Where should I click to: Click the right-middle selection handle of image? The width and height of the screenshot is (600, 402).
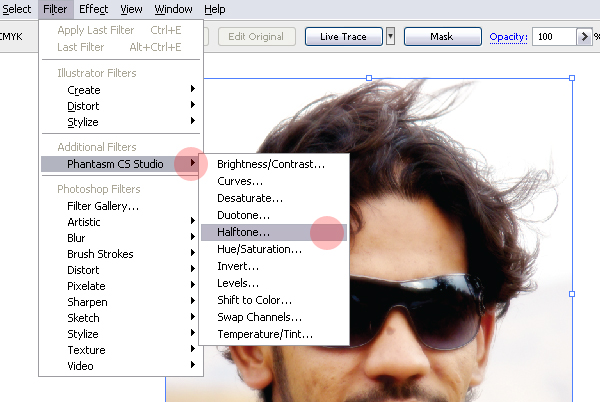pos(572,294)
